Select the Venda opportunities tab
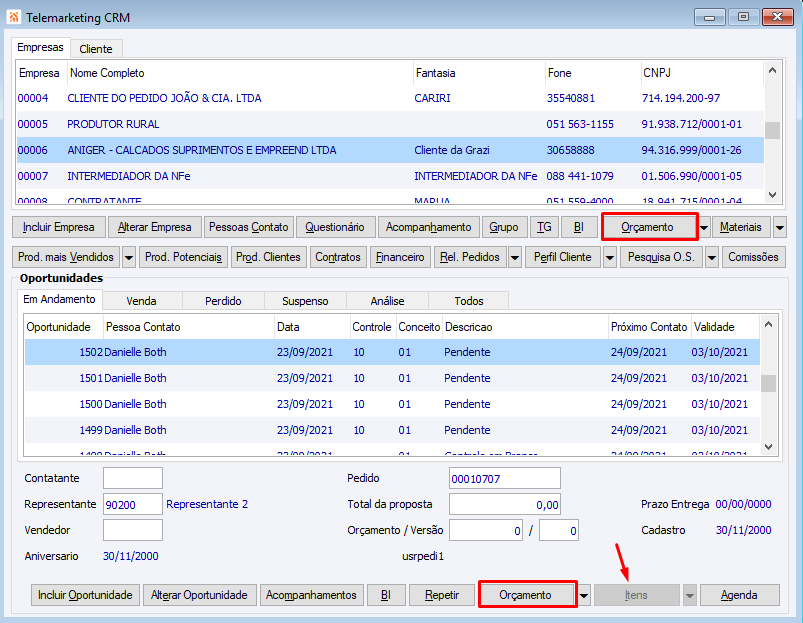This screenshot has width=803, height=623. 141,300
